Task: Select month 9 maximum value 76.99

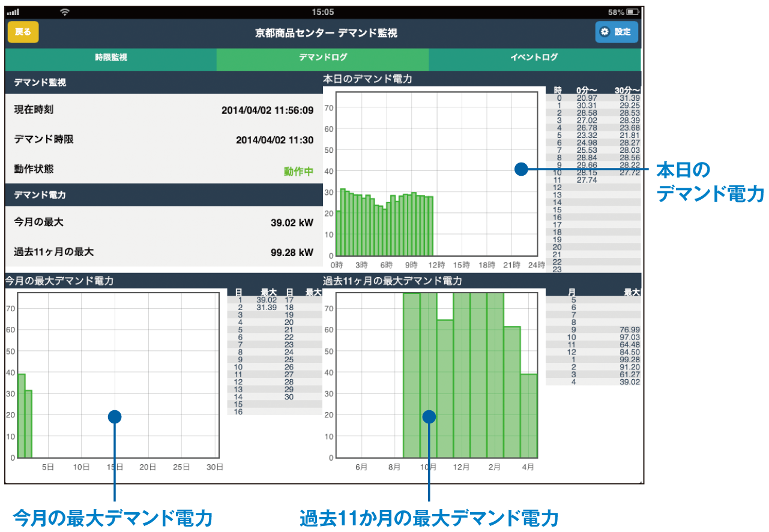Action: [630, 330]
